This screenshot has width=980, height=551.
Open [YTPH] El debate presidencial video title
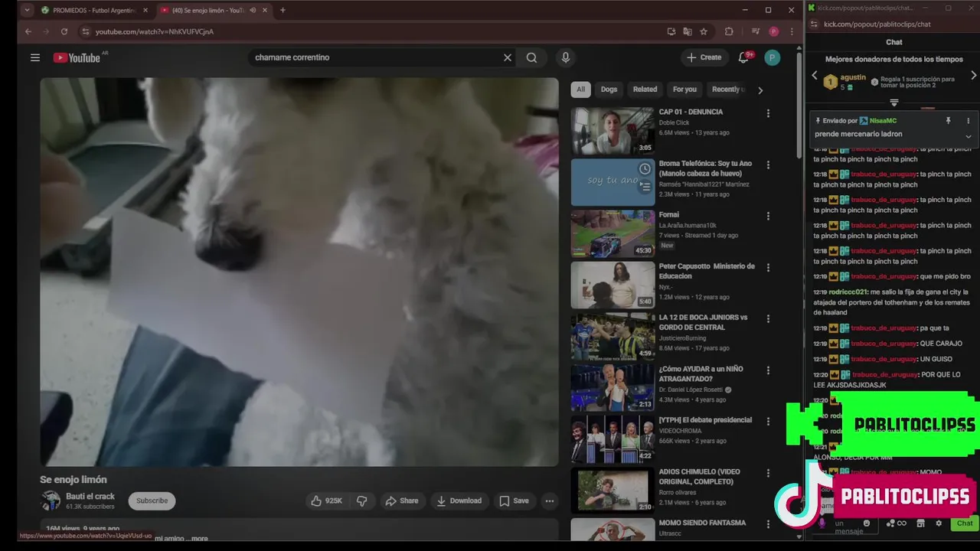(x=705, y=420)
